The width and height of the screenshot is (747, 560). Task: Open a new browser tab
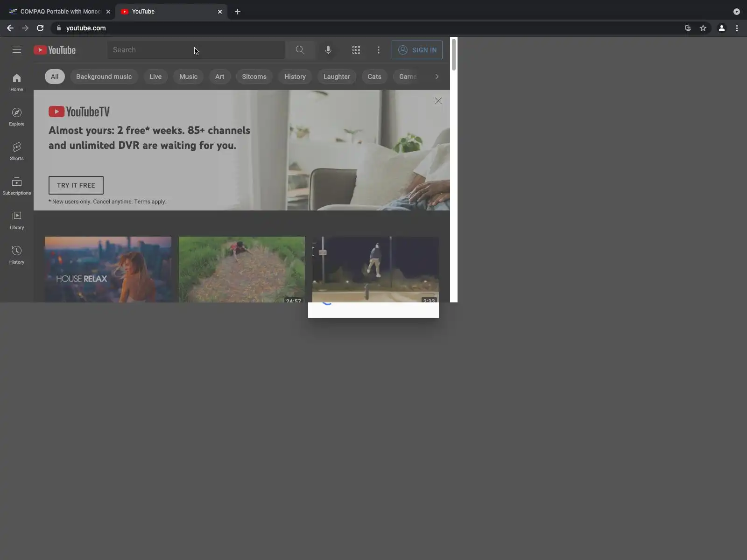[238, 12]
